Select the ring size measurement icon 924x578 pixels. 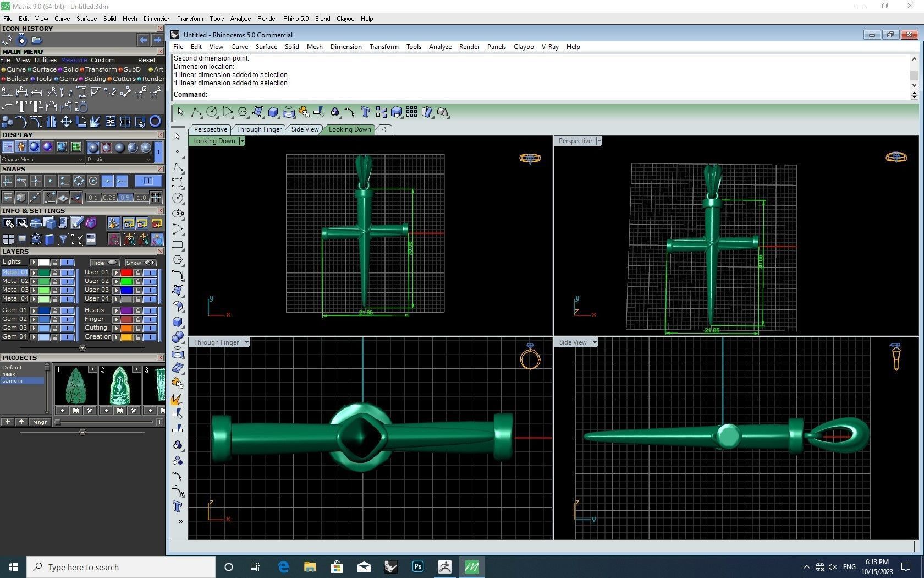[81, 106]
